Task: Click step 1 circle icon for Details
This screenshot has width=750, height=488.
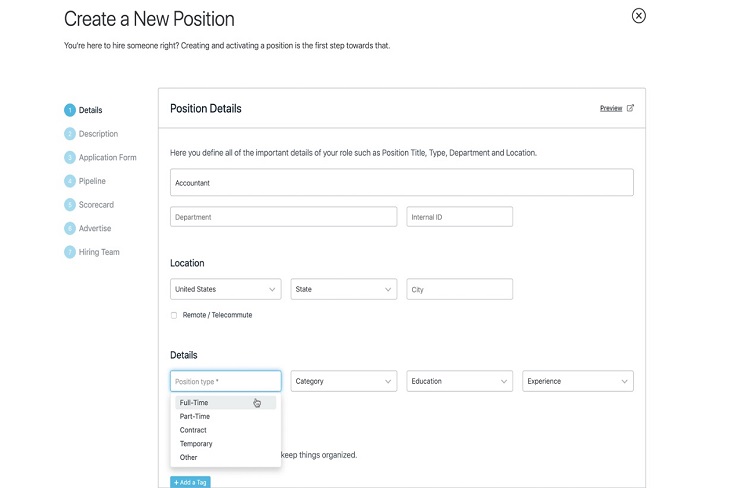Action: pyautogui.click(x=70, y=110)
